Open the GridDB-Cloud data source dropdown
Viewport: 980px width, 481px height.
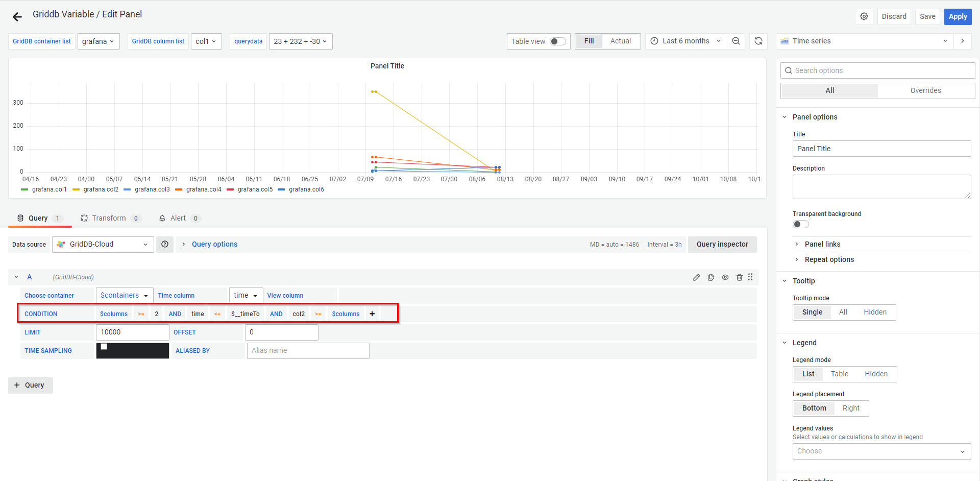(x=103, y=245)
